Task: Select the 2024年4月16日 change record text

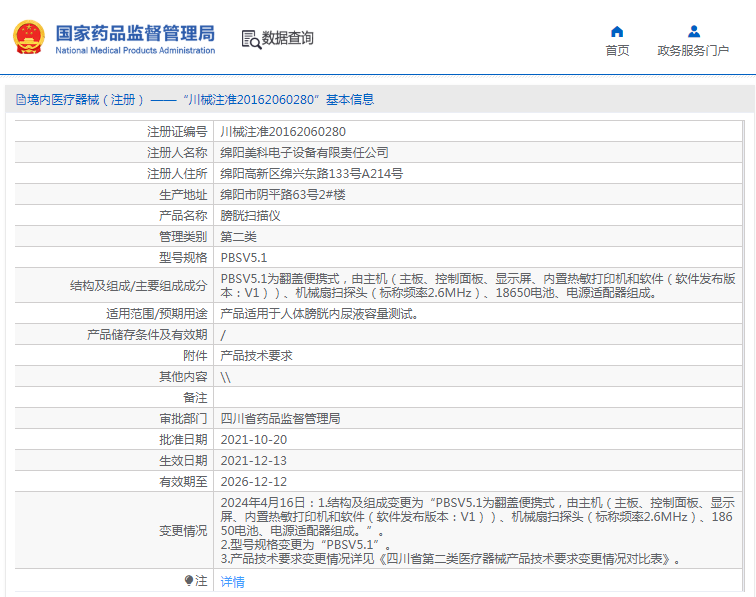Action: click(x=477, y=531)
